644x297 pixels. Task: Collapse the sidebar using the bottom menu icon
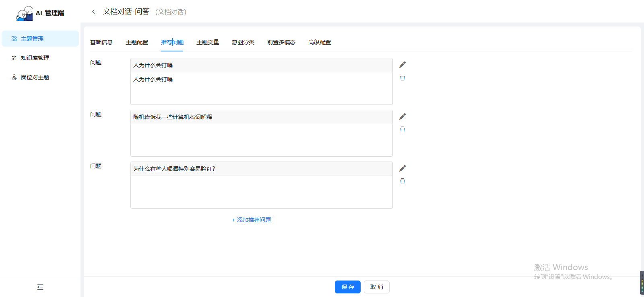coord(40,287)
